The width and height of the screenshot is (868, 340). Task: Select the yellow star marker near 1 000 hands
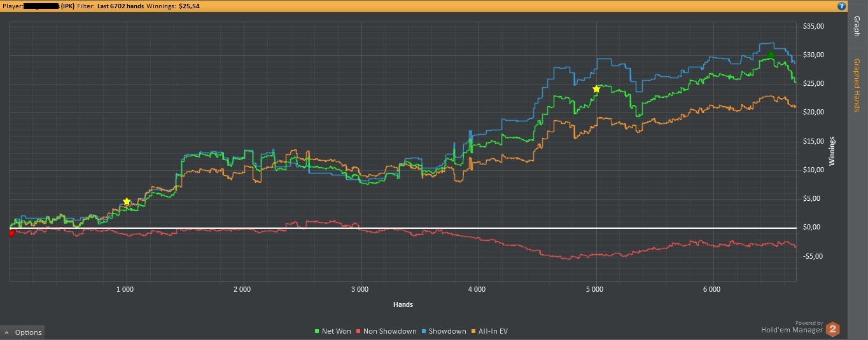click(127, 201)
